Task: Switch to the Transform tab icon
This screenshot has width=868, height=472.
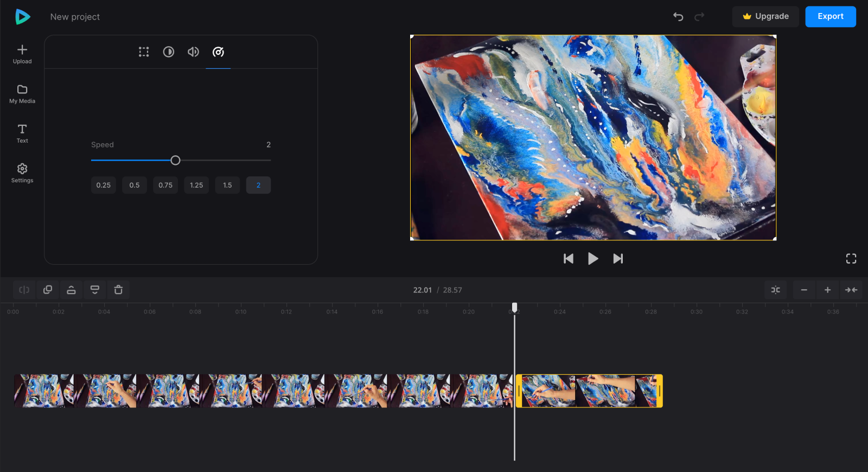Action: (x=144, y=52)
